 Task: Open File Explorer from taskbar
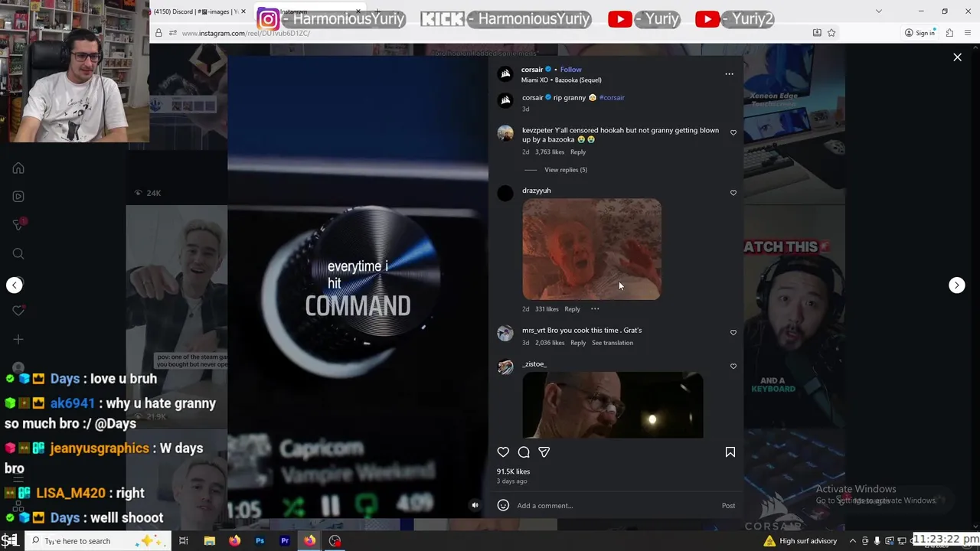point(209,541)
